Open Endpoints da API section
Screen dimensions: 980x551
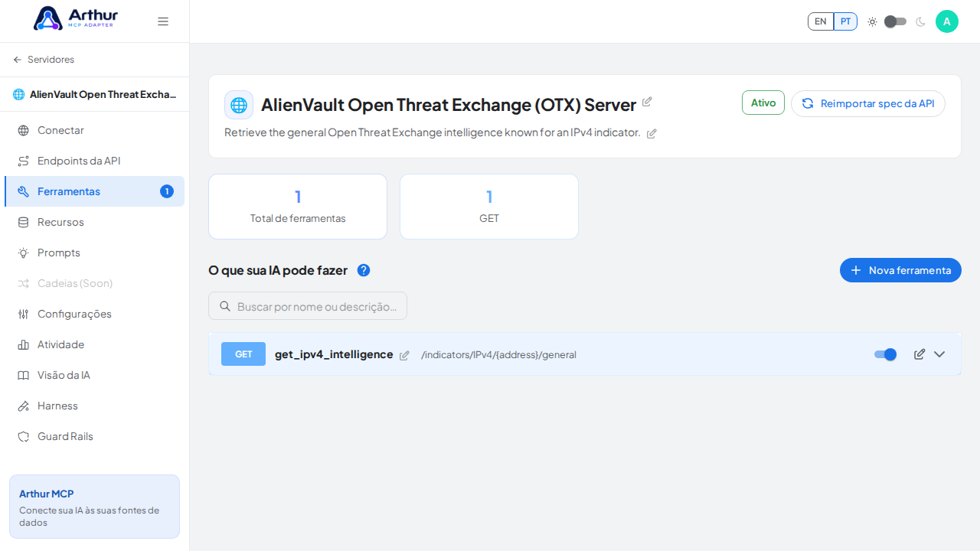(94, 161)
